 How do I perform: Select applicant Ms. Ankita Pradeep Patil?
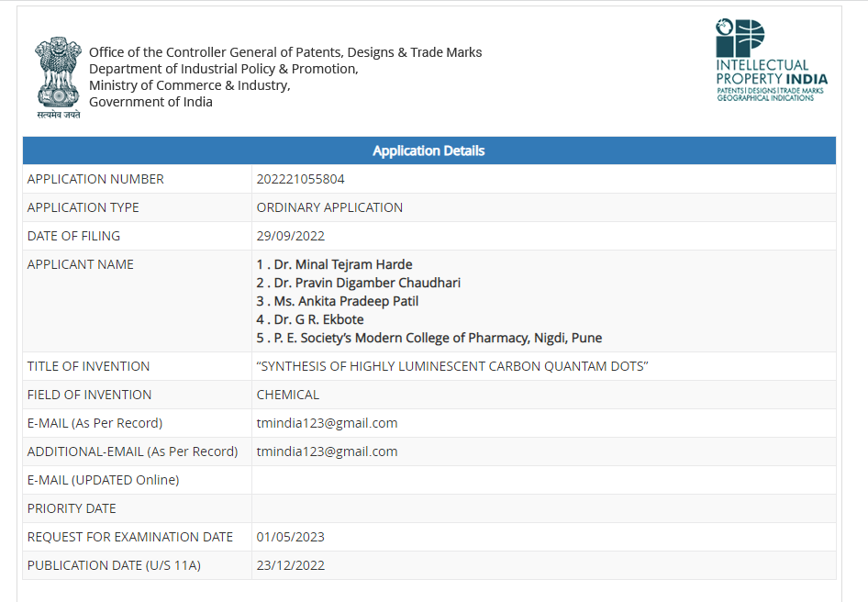coord(337,301)
